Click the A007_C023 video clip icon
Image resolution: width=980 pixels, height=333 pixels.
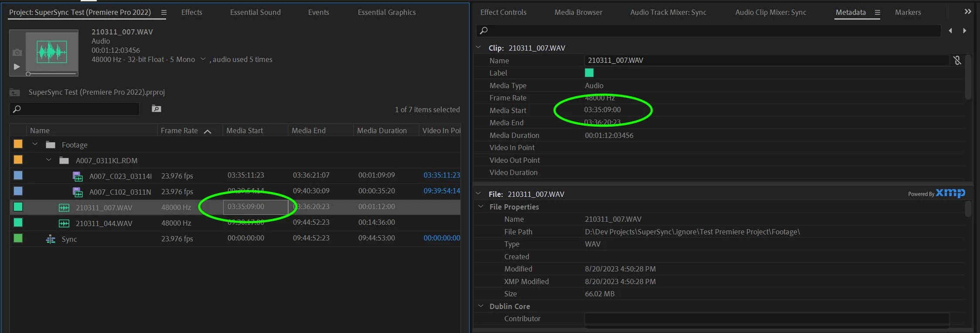[78, 176]
